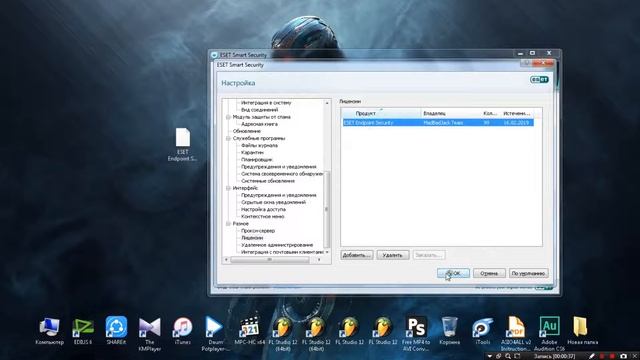Launch the iTools shortcut
640x360 pixels.
coord(483,331)
